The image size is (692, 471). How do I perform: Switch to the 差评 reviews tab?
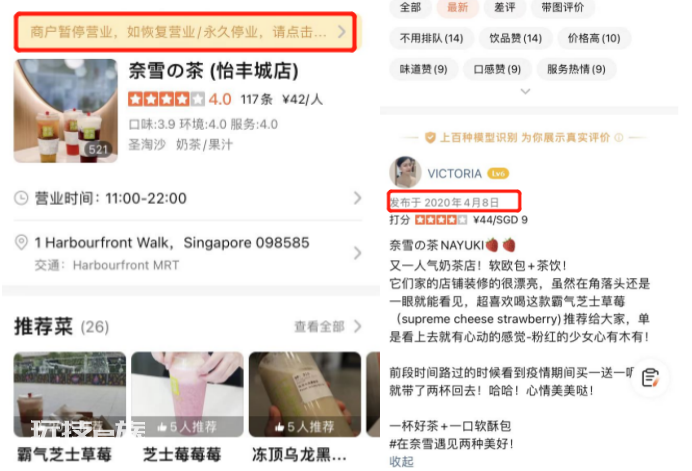[x=505, y=8]
